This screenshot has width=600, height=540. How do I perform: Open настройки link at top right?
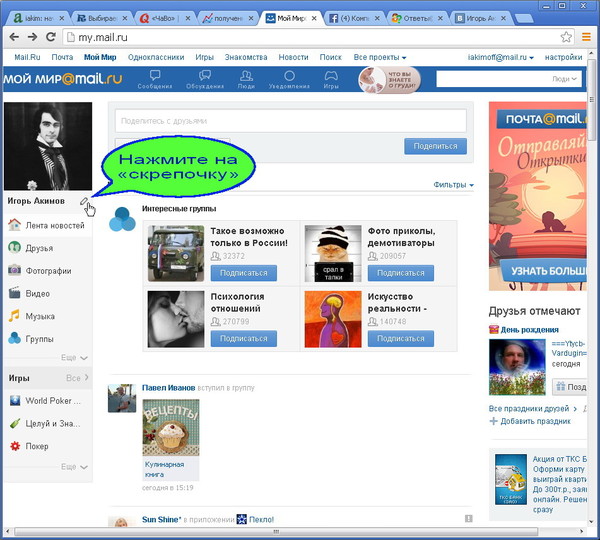click(x=563, y=57)
